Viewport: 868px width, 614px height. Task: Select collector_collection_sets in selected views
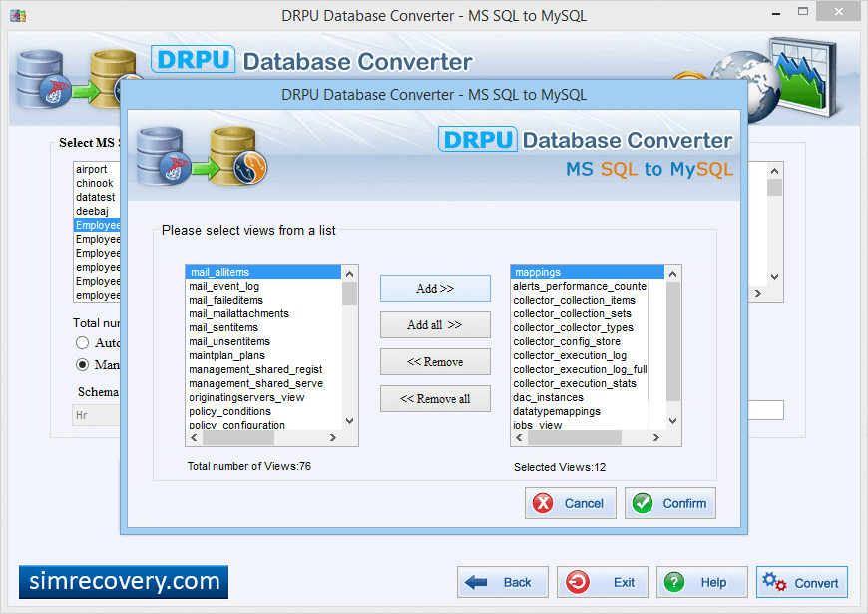coord(588,313)
